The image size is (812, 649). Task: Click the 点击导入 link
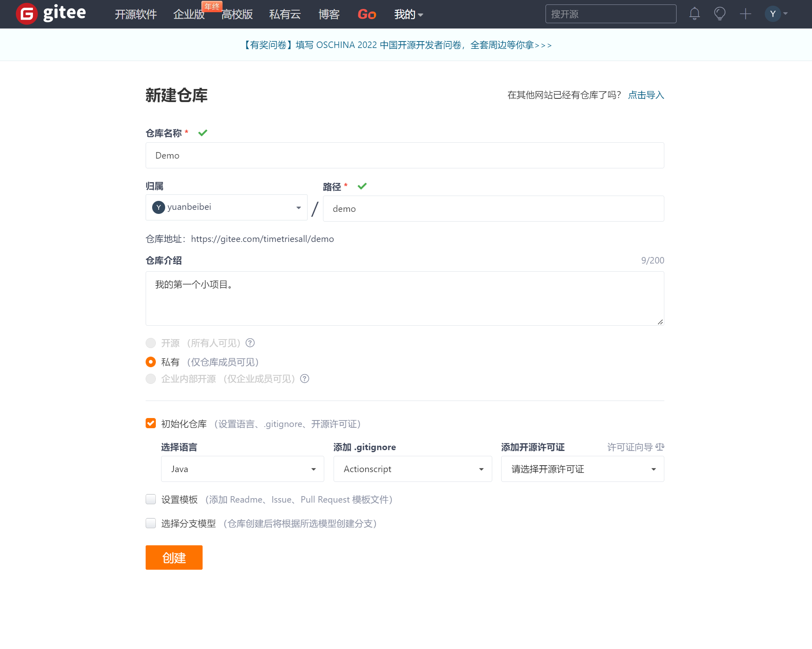pos(646,95)
